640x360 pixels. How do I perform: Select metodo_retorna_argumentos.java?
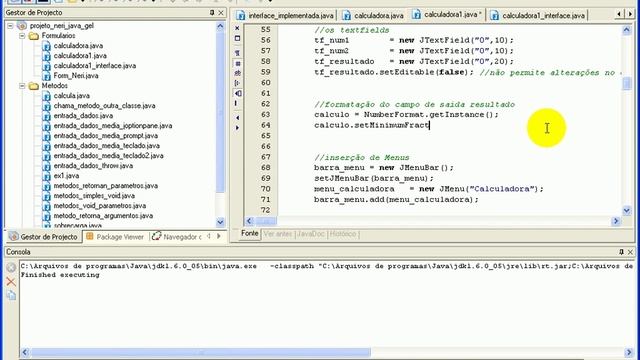103,216
